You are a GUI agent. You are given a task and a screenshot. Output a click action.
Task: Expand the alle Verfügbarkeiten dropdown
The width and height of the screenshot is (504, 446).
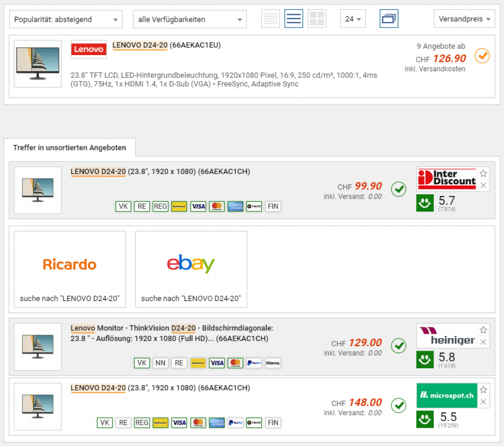click(189, 19)
